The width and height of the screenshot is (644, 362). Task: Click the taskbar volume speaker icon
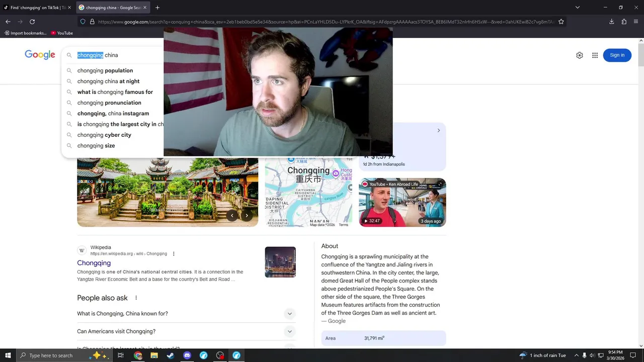click(592, 355)
